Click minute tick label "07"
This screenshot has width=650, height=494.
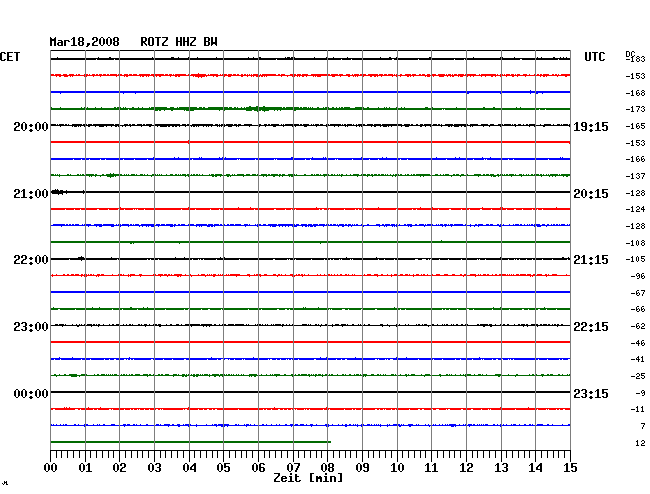click(293, 468)
